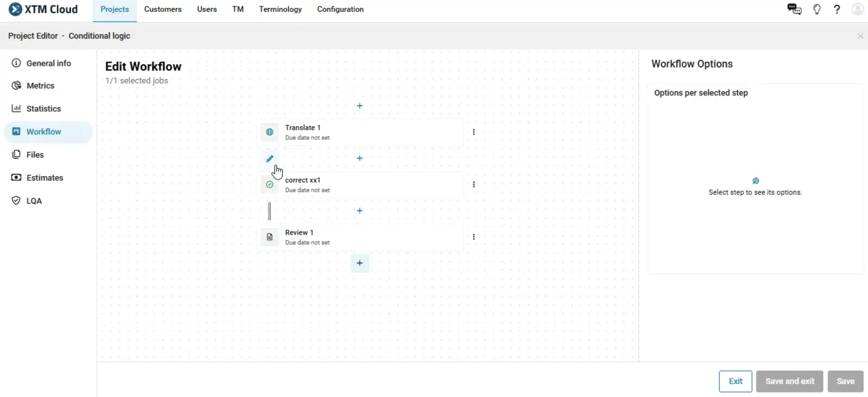
Task: Select the Statistics sidebar icon
Action: pos(16,108)
